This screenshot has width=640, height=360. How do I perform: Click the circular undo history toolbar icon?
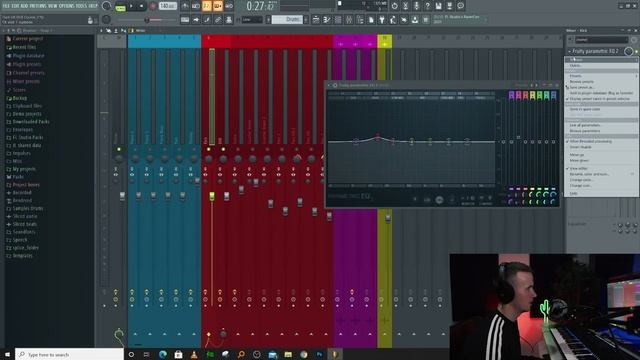click(394, 6)
